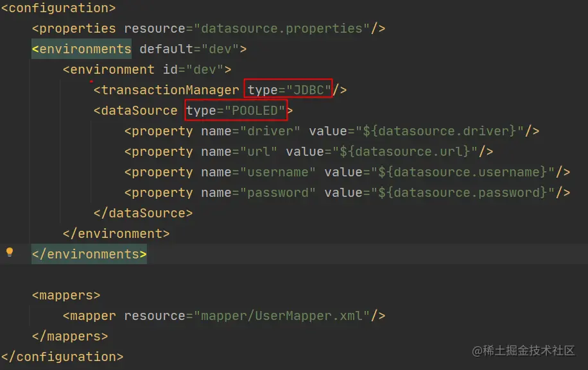
Task: Click the name="driver" attribute
Action: 250,131
